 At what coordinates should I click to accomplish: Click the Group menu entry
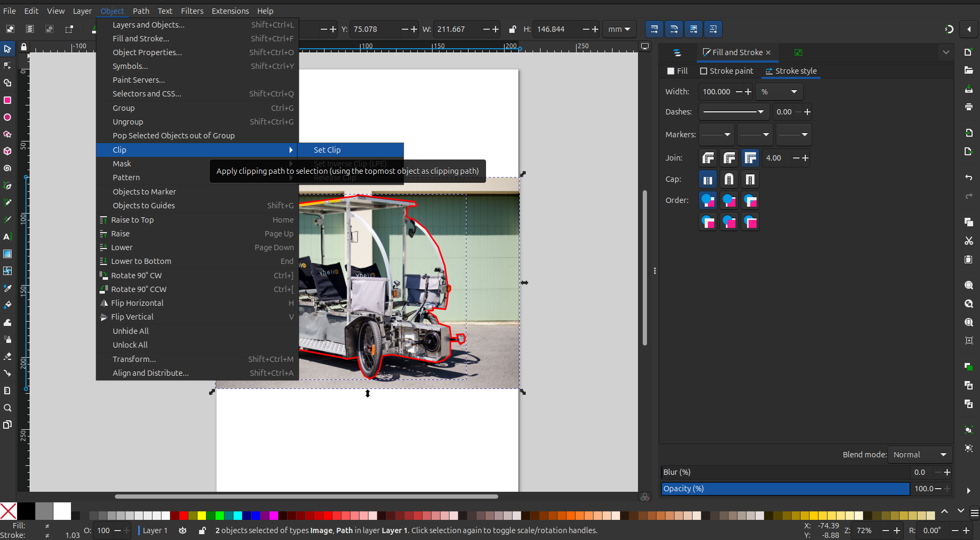tap(197, 108)
